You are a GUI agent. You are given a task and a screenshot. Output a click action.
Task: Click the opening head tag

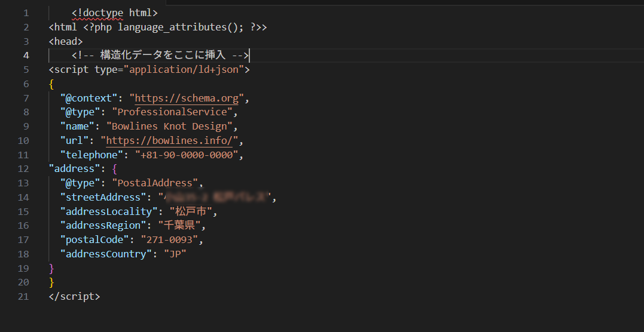(66, 41)
